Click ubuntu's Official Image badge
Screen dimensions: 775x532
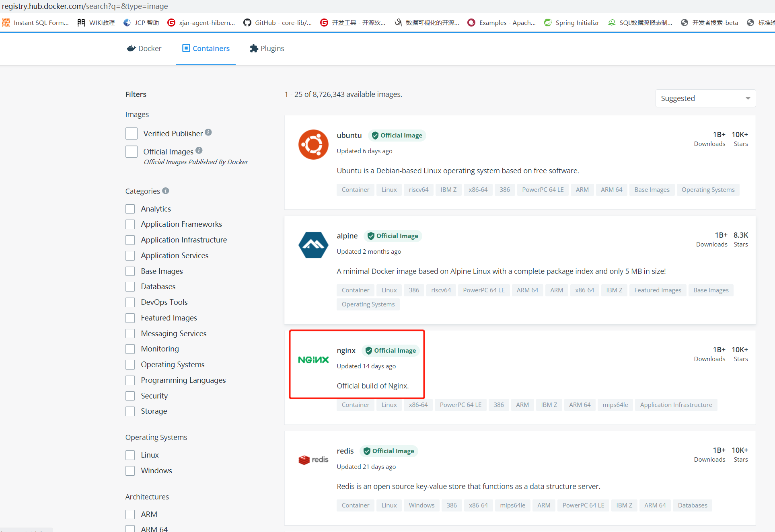397,136
